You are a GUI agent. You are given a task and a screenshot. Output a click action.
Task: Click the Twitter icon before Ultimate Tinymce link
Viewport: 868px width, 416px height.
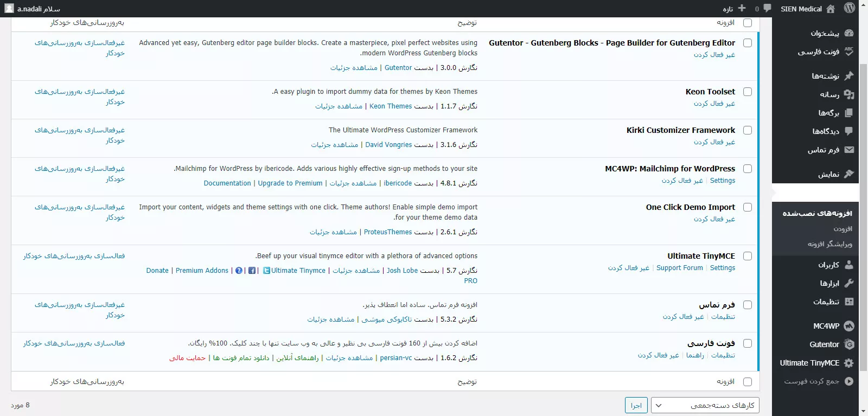tap(266, 271)
